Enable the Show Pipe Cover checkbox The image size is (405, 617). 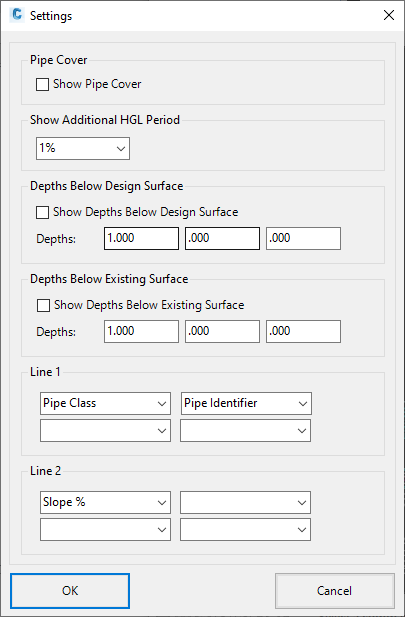[43, 84]
